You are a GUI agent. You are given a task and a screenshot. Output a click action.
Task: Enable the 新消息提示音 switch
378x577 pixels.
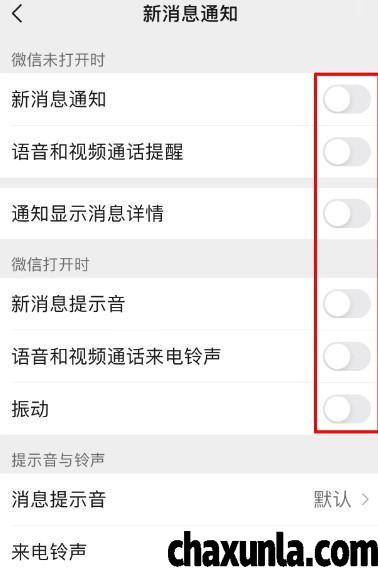point(347,304)
